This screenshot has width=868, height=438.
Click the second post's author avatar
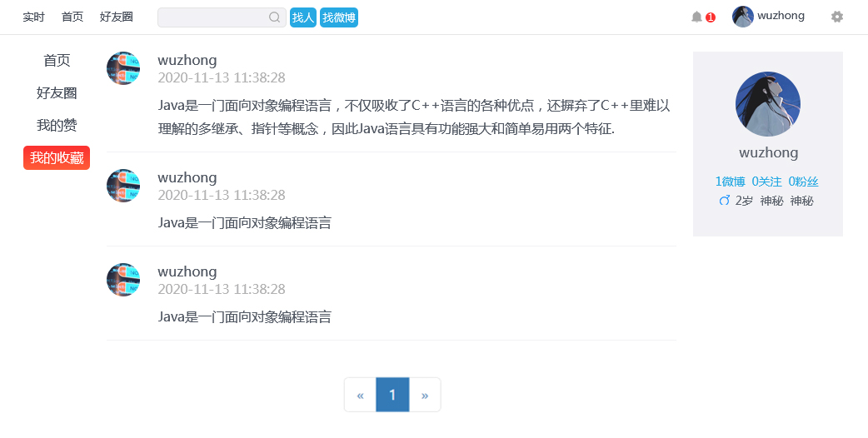(x=123, y=186)
